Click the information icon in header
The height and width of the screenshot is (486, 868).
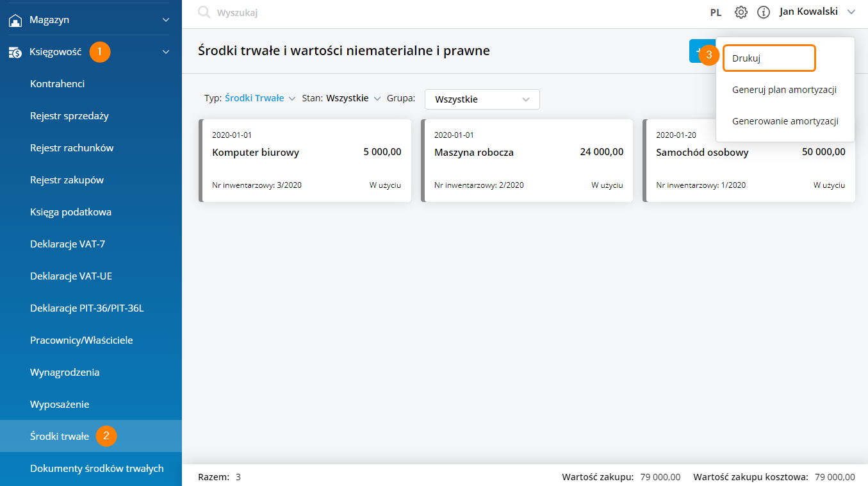(x=763, y=12)
